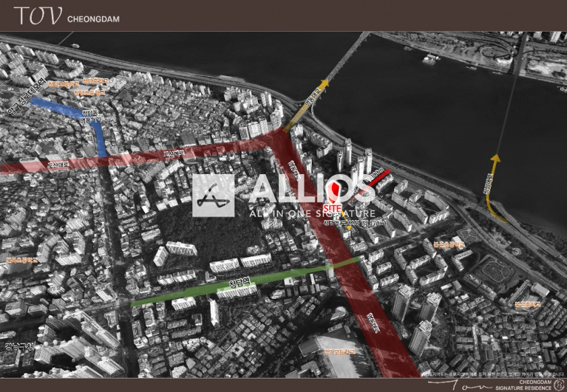Viewport: 567px width, 392px height.
Task: Click the leftmost 도산대로 road label
Action: 57,165
